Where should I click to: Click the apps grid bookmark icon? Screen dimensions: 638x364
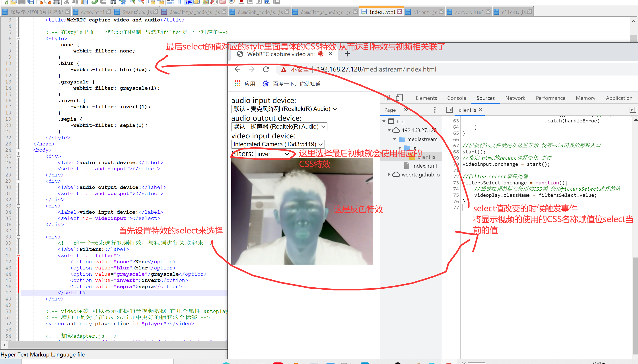237,83
